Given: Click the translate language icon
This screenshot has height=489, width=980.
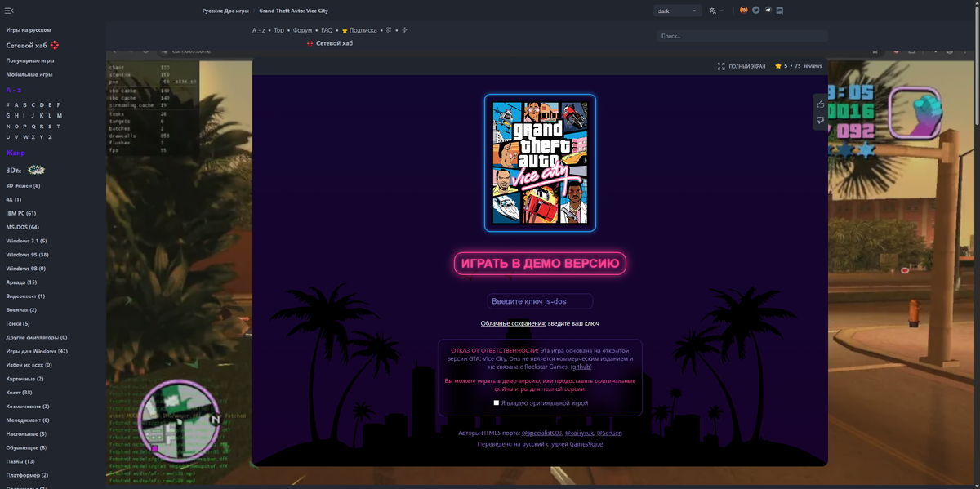Looking at the screenshot, I should click(713, 11).
